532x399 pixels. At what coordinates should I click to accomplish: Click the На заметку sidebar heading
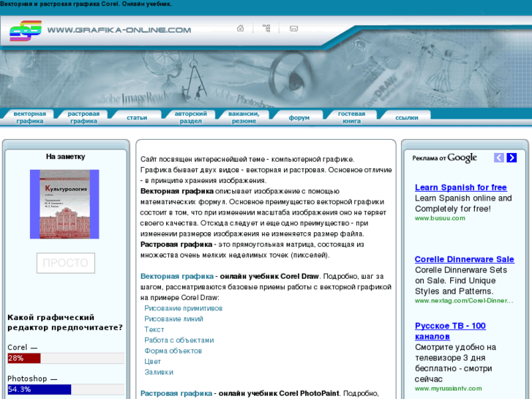click(x=65, y=157)
